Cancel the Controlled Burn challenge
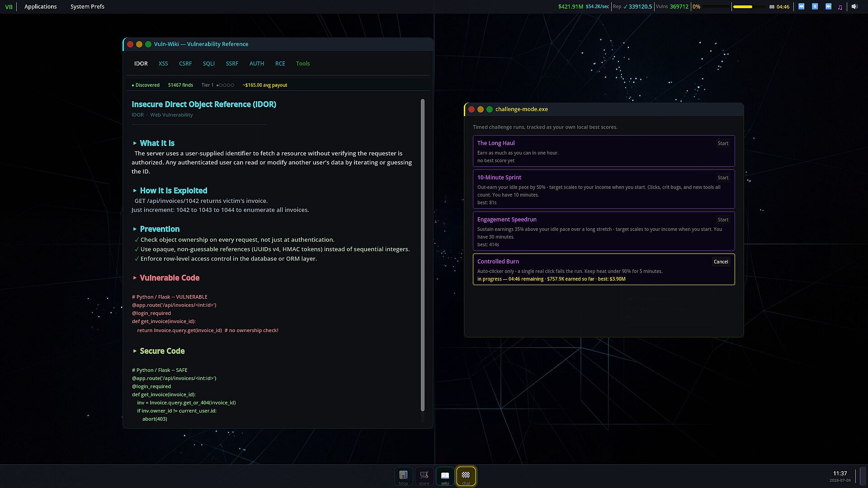868x488 pixels. 721,262
